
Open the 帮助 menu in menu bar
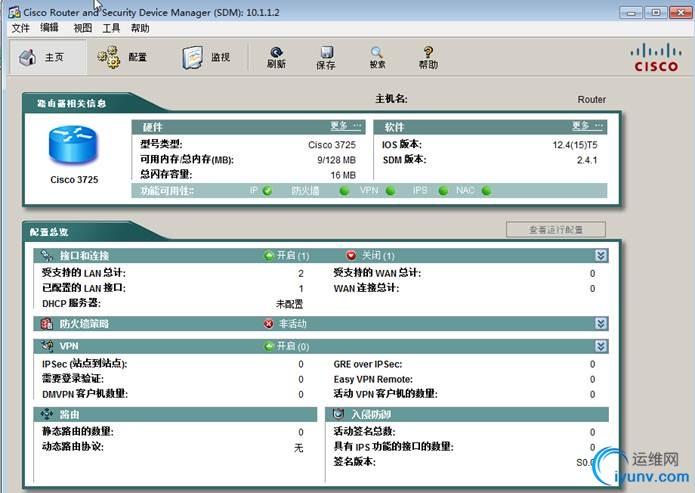click(x=140, y=28)
